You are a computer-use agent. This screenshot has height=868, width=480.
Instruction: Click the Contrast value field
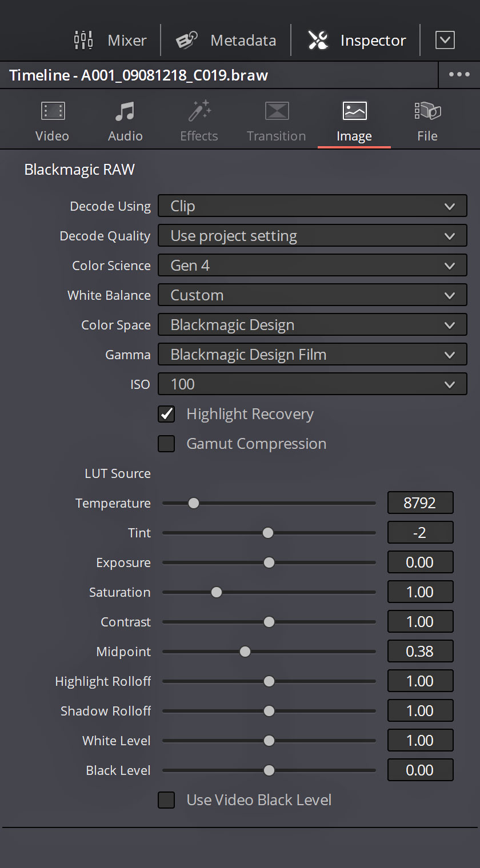click(420, 622)
